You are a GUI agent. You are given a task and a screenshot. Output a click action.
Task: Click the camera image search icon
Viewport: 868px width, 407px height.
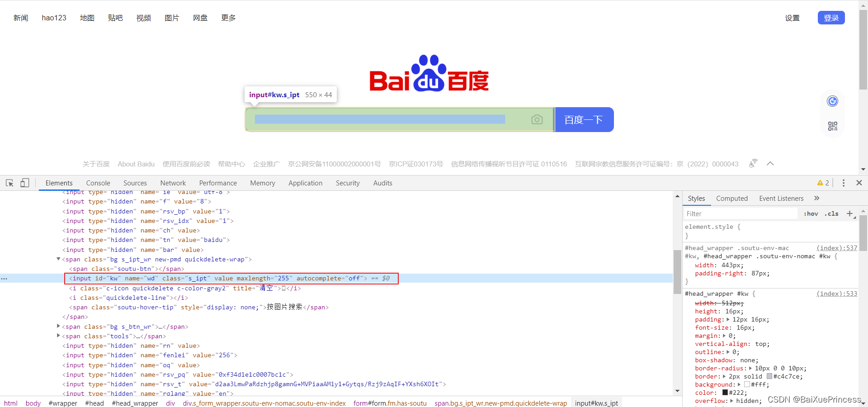coord(537,119)
